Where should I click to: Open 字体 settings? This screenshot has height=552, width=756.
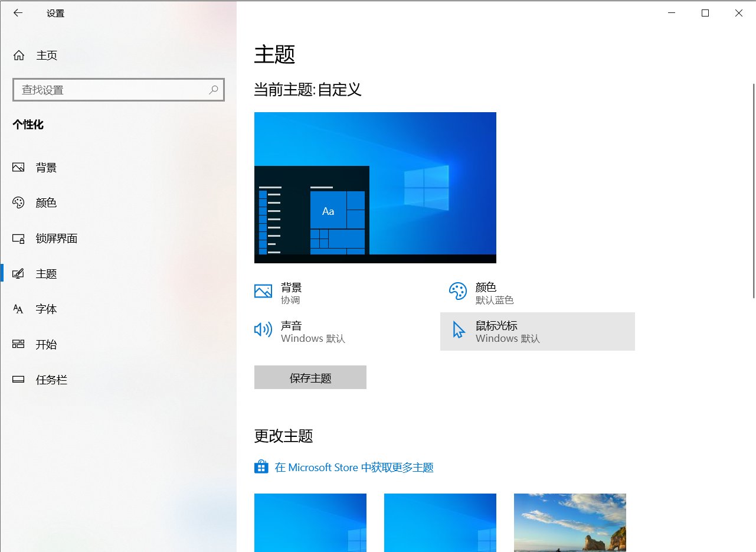[47, 309]
